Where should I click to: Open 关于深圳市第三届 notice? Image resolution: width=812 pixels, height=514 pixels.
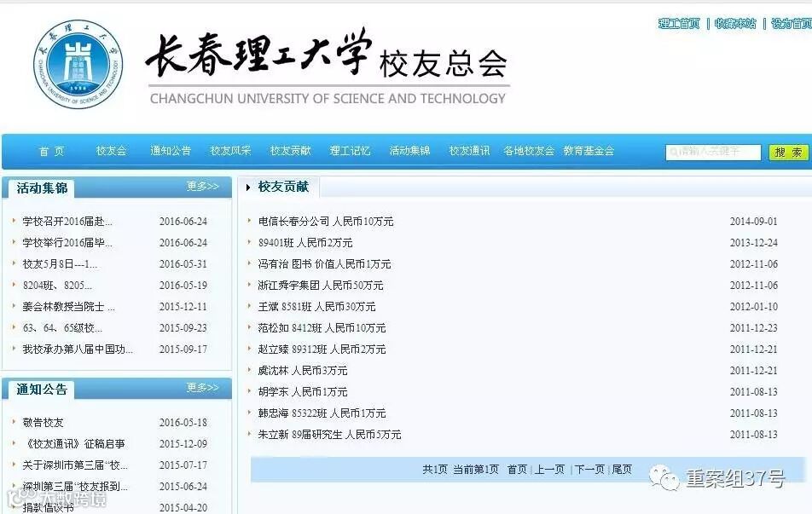pos(74,465)
